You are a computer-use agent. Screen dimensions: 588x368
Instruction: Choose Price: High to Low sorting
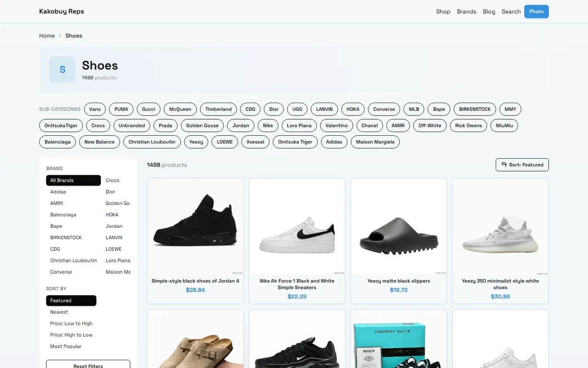coord(71,335)
